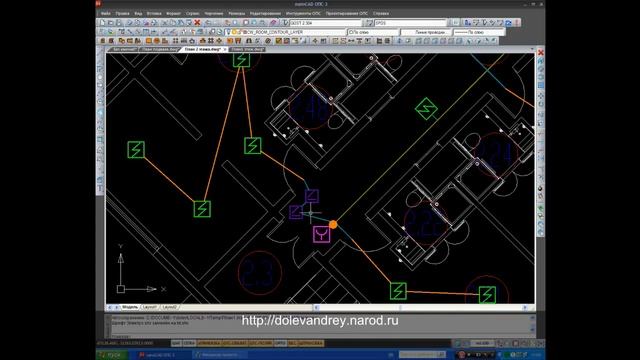
Task: Toggle ОТС-ПОЛЯР polar tracking in status bar
Action: (x=260, y=343)
